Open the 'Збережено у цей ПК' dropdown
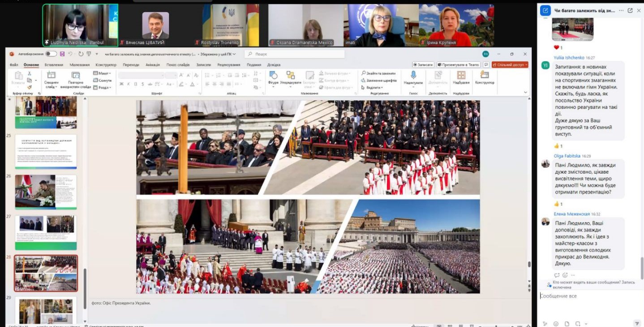The height and width of the screenshot is (327, 644). (219, 54)
